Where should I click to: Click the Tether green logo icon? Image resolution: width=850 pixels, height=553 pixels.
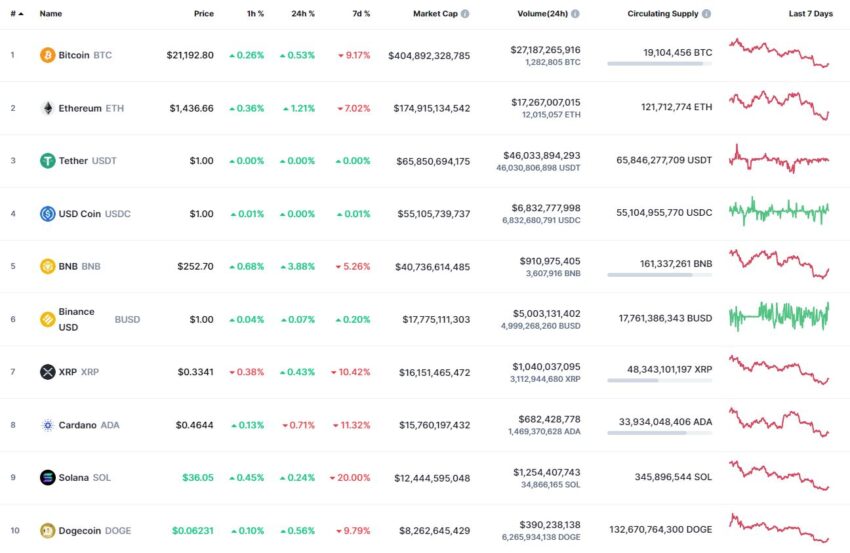(x=48, y=160)
